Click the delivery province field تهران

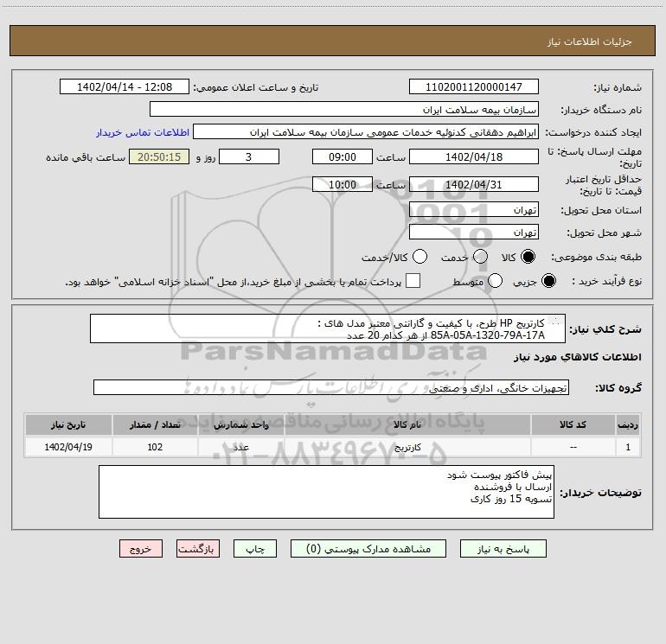[x=474, y=210]
